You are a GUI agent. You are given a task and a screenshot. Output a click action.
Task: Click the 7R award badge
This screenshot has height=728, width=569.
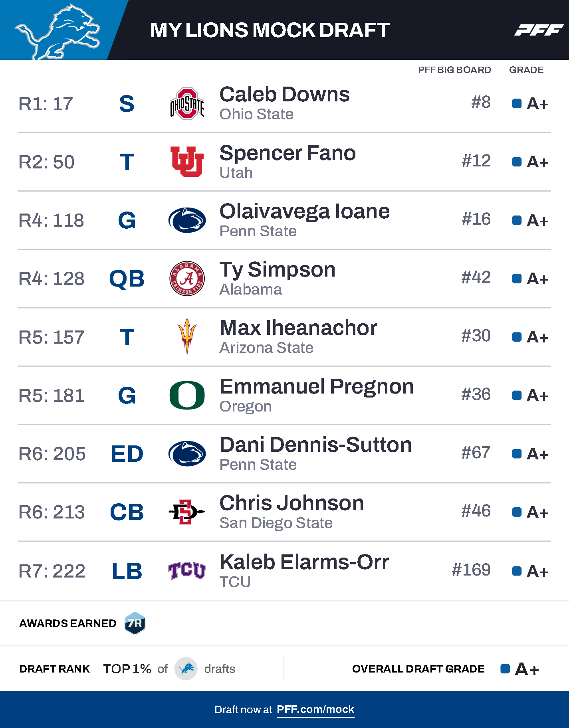[x=135, y=623]
